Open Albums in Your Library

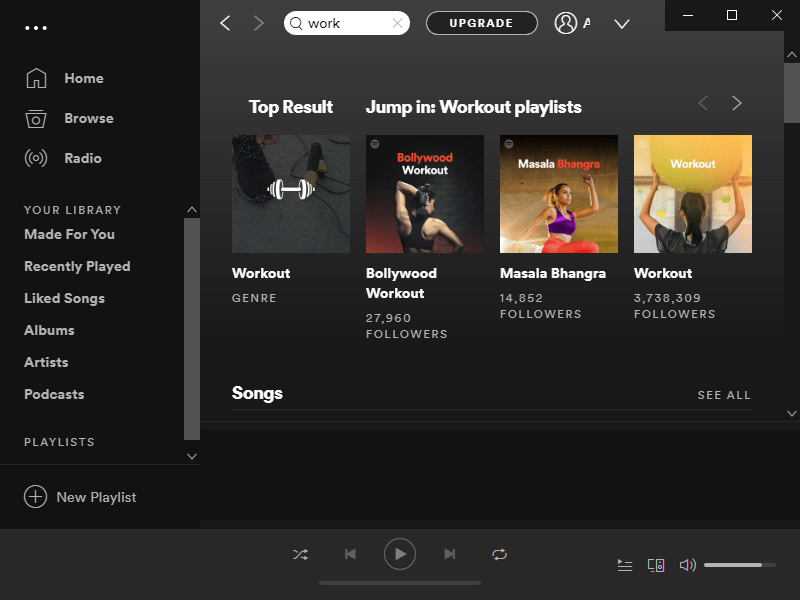coord(49,330)
